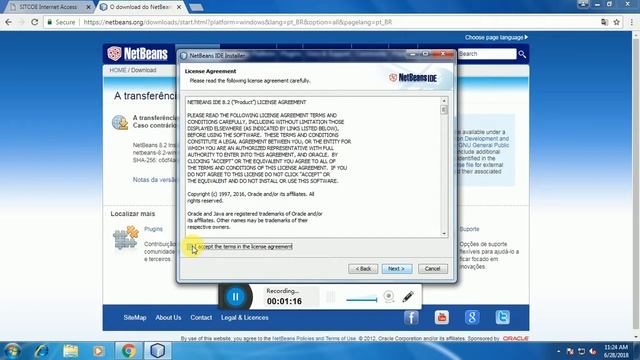Switch to Chrome taskbar icon
Image resolution: width=640 pixels, height=360 pixels.
pyautogui.click(x=129, y=351)
